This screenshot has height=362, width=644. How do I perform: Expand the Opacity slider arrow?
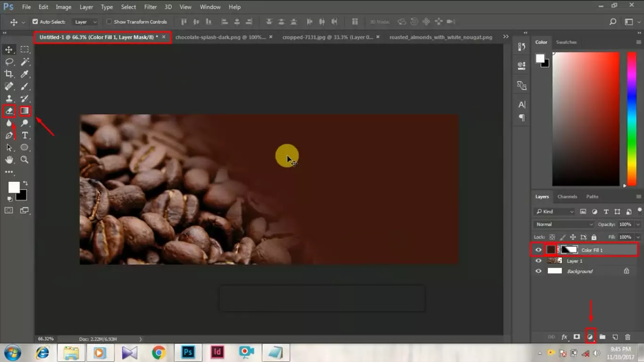click(x=638, y=224)
